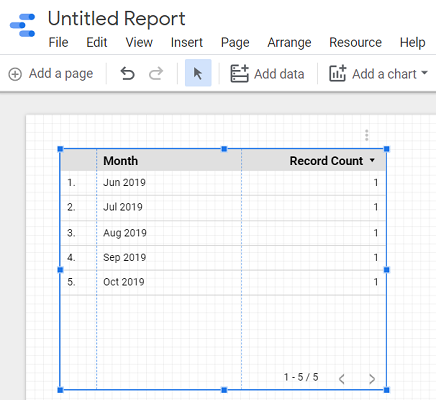
Task: Open the table's three-dot options menu
Action: [367, 135]
